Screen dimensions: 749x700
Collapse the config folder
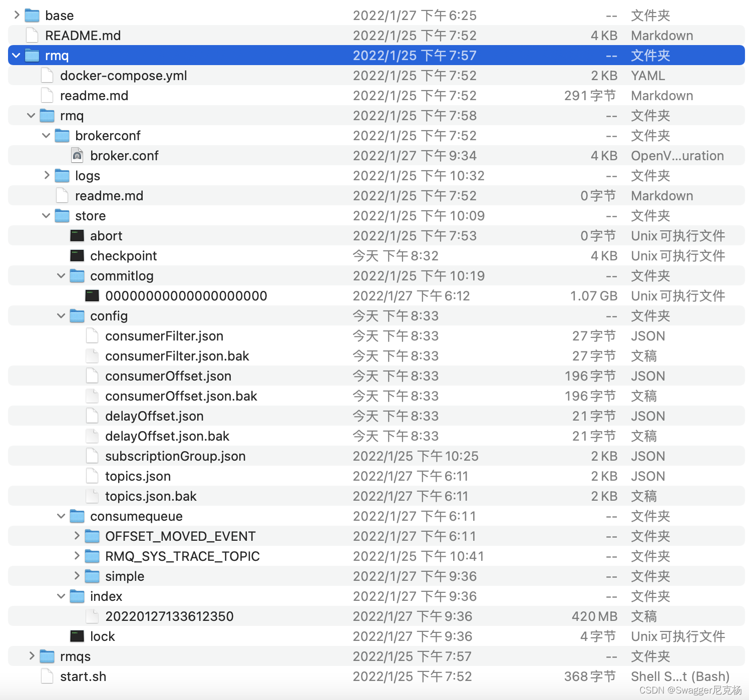point(61,315)
